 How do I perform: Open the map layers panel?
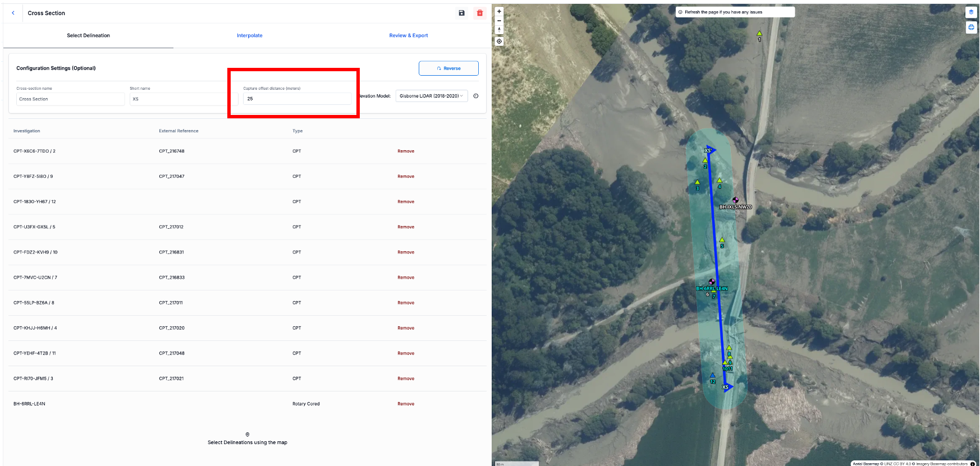click(x=971, y=12)
